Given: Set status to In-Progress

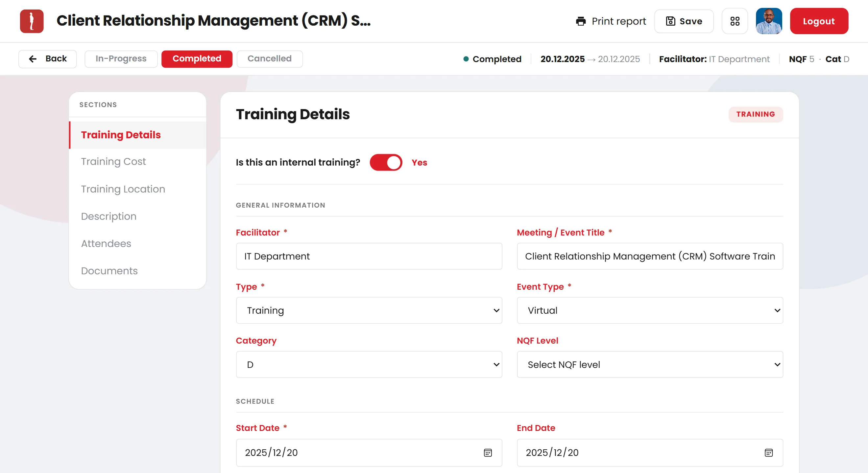Looking at the screenshot, I should click(x=121, y=59).
